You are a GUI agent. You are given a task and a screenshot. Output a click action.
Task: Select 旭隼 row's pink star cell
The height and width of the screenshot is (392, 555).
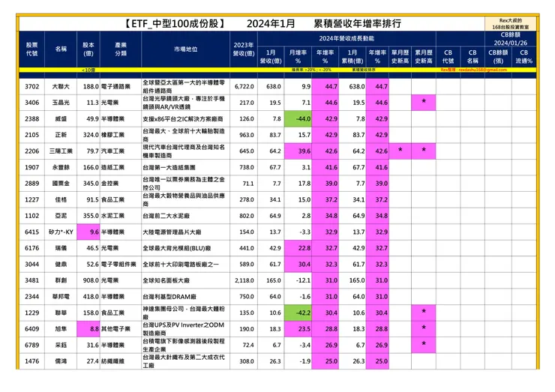[424, 329]
